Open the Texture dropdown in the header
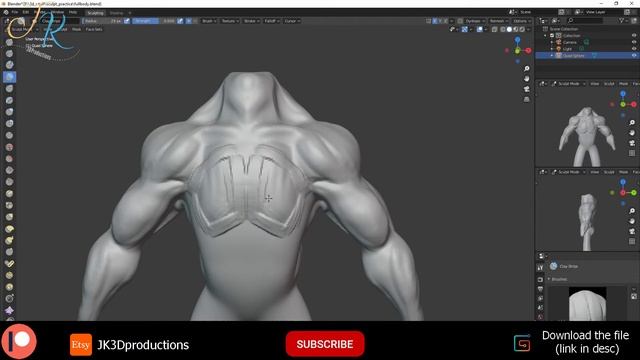This screenshot has width=640, height=360. click(x=230, y=21)
